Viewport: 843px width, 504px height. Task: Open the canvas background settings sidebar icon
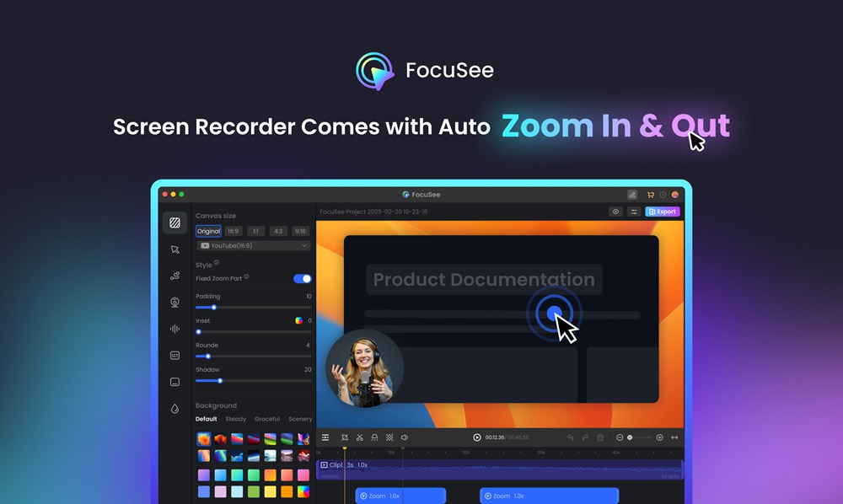(x=175, y=223)
